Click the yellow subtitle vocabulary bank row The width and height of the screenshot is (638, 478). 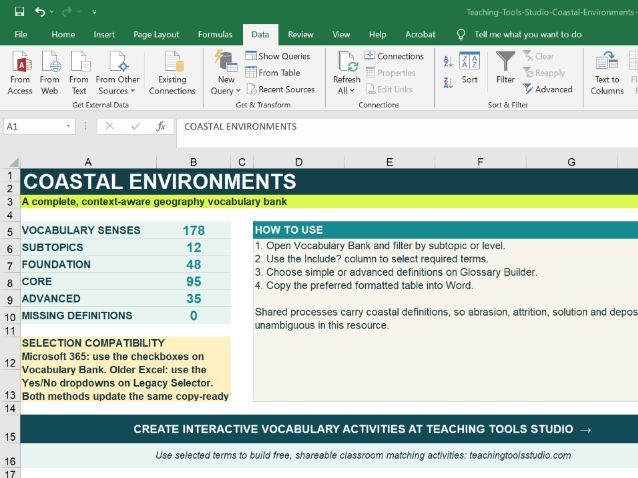pyautogui.click(x=329, y=202)
